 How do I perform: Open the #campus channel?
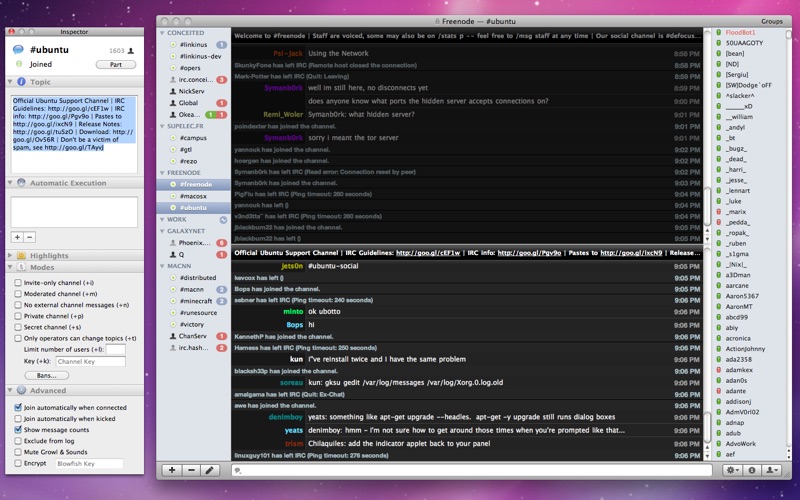193,138
